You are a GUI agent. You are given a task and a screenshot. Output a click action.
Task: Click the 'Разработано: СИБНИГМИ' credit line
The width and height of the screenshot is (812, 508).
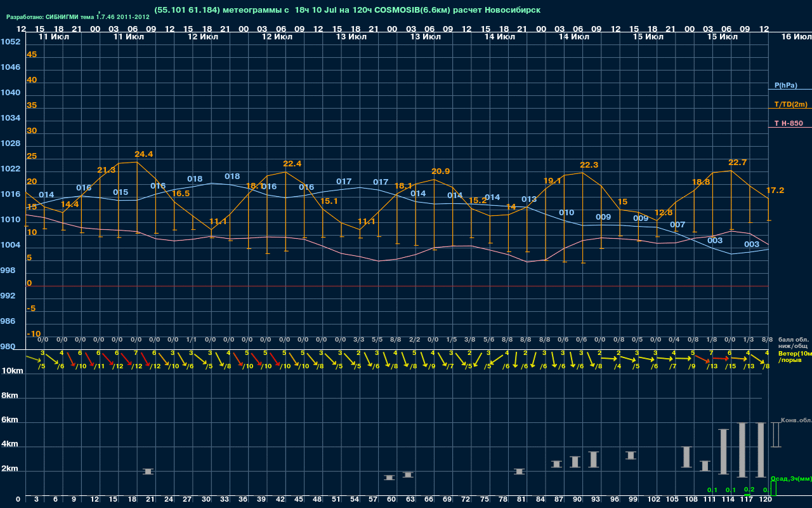pyautogui.click(x=78, y=17)
